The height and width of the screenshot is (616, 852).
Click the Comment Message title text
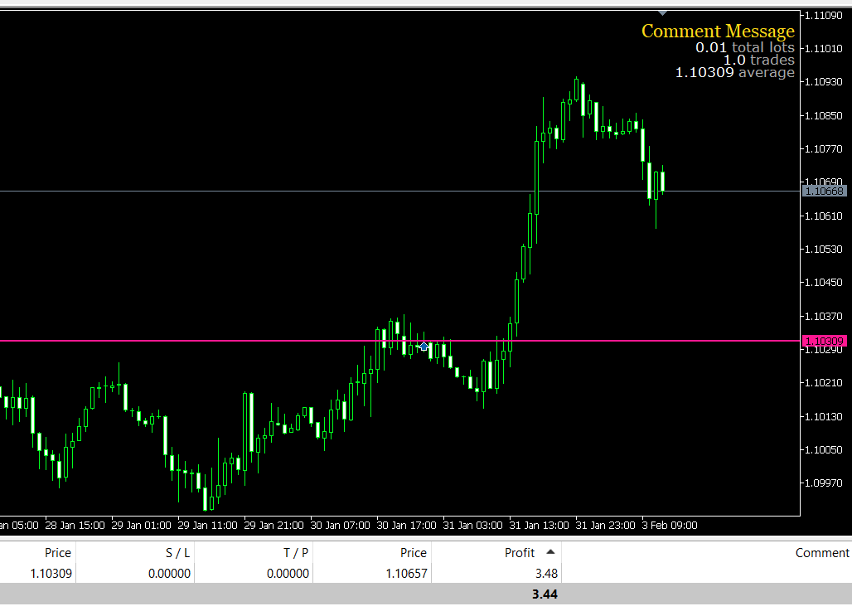pyautogui.click(x=718, y=31)
